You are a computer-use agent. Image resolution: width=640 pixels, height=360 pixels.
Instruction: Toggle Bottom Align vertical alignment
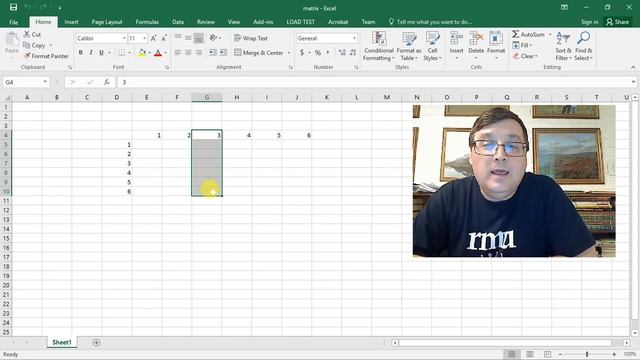pos(198,38)
